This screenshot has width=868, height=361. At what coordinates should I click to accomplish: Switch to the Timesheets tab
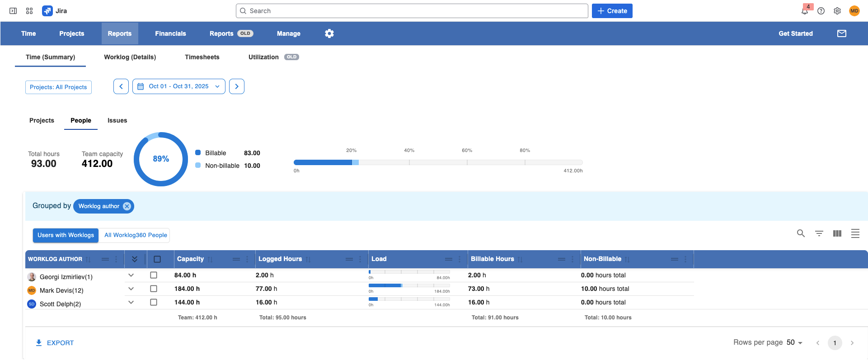(202, 57)
